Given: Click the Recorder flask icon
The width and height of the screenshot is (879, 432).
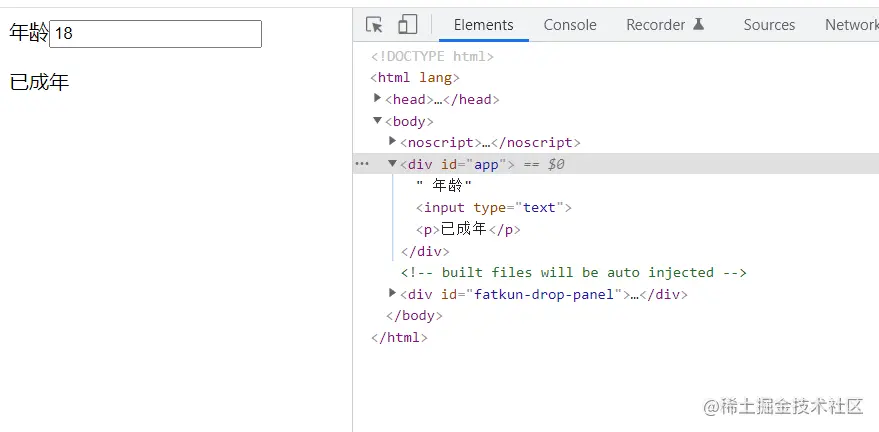Looking at the screenshot, I should click(699, 25).
